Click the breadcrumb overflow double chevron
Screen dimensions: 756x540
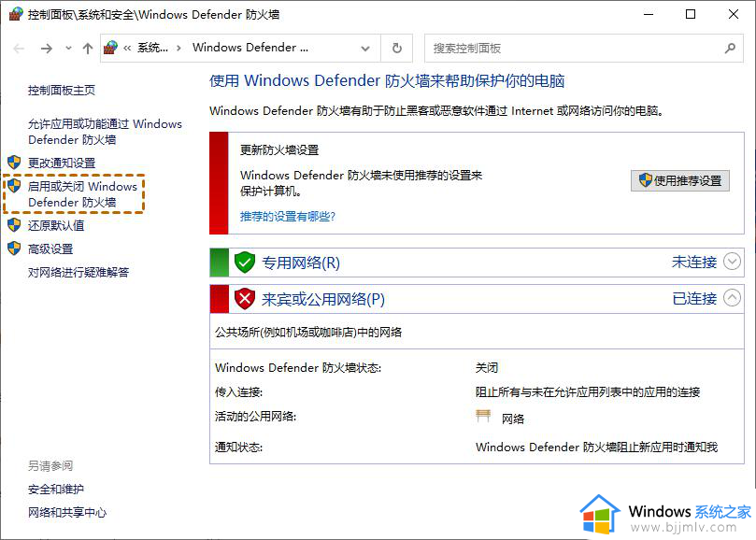127,49
